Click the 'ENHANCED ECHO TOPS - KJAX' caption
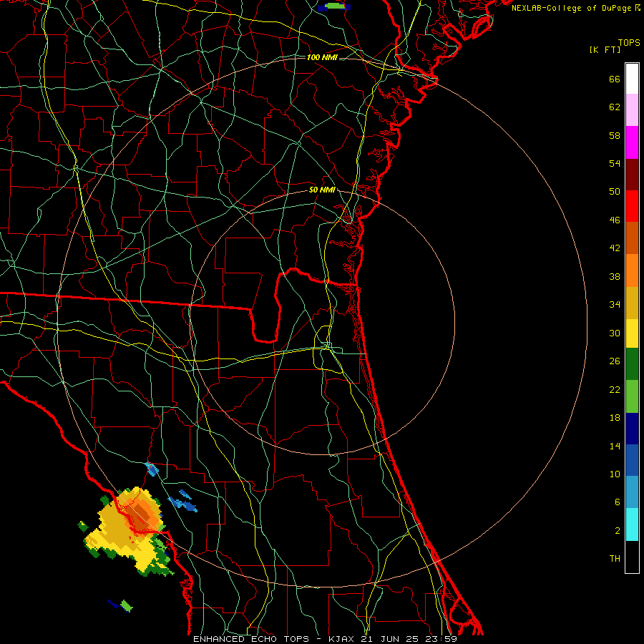Image resolution: width=644 pixels, height=644 pixels. pyautogui.click(x=270, y=639)
